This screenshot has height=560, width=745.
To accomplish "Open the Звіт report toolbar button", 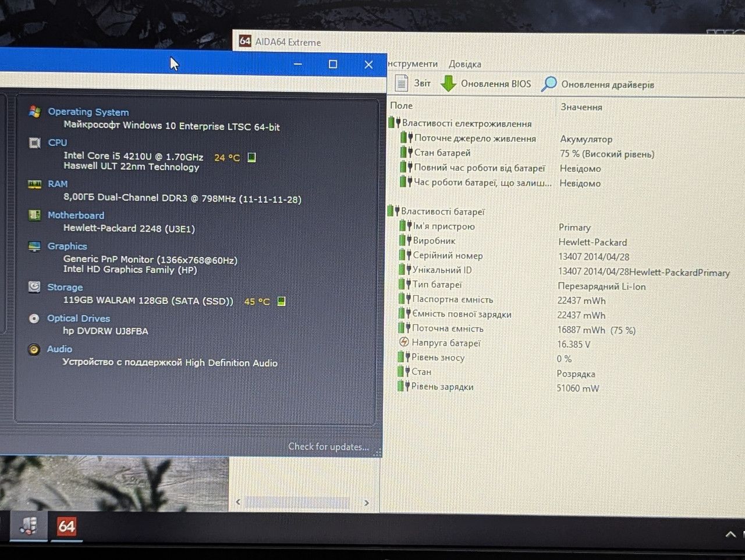I will (413, 83).
